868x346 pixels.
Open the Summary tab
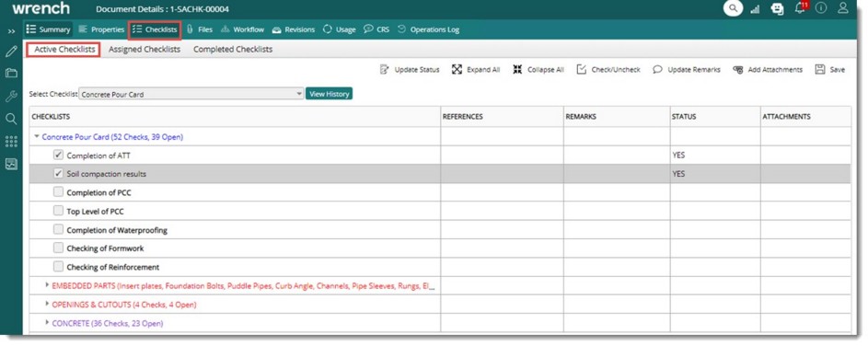coord(48,29)
